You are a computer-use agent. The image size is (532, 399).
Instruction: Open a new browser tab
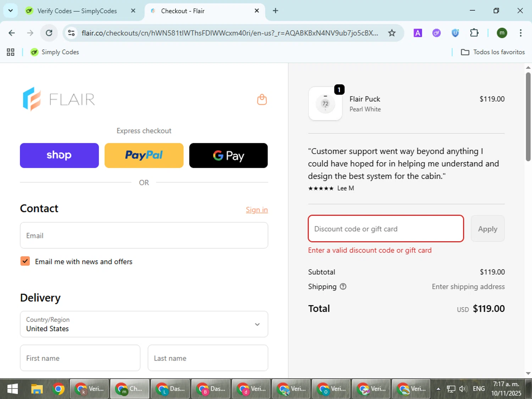click(x=275, y=11)
